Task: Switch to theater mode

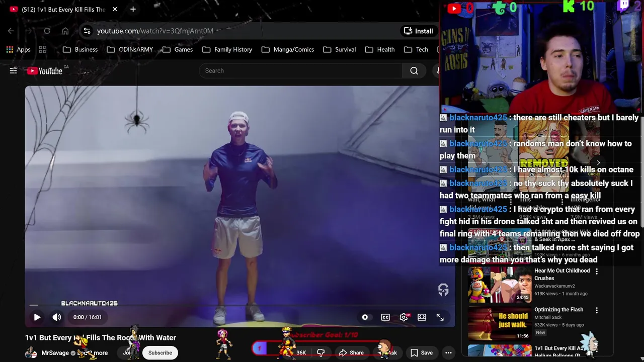Action: (422, 317)
